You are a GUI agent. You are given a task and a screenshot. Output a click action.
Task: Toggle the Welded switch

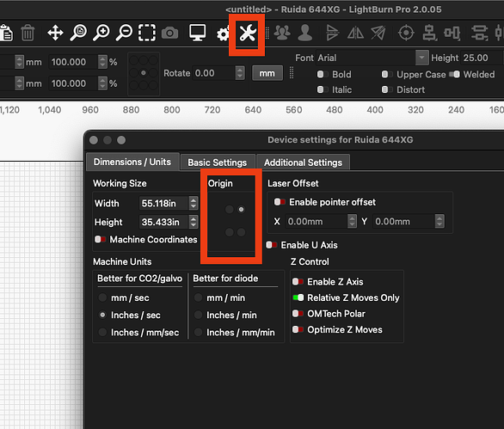pos(454,75)
